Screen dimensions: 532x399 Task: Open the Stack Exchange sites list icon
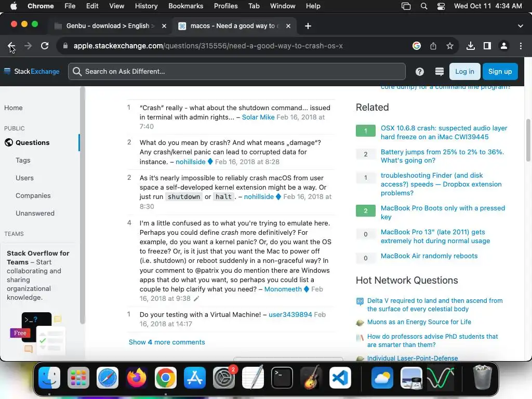440,72
